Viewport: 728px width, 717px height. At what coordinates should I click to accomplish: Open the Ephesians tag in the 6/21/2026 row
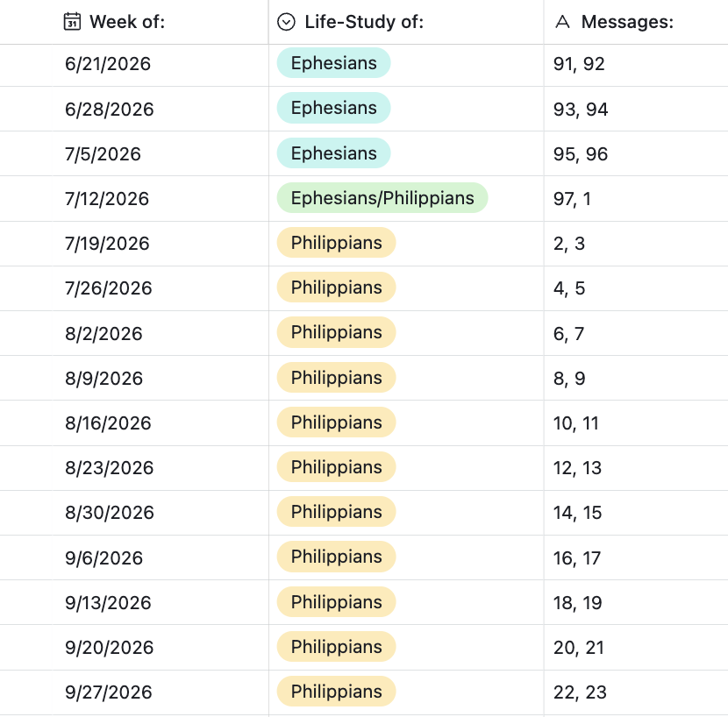point(334,63)
